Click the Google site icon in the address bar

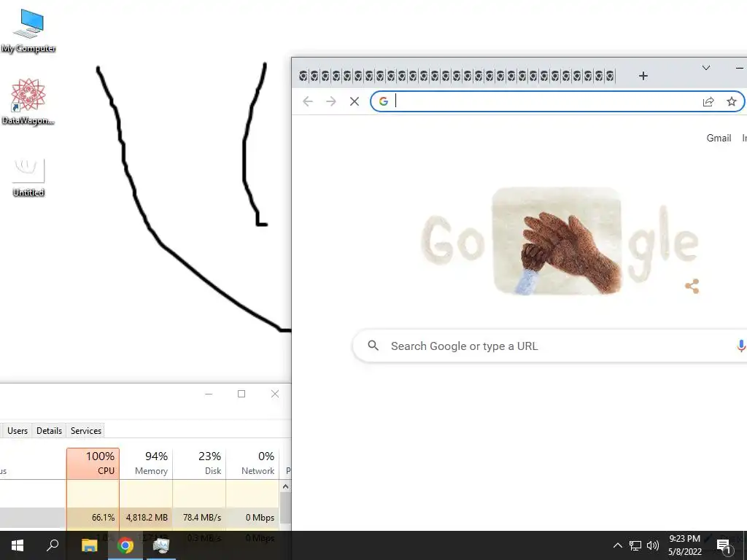point(384,101)
